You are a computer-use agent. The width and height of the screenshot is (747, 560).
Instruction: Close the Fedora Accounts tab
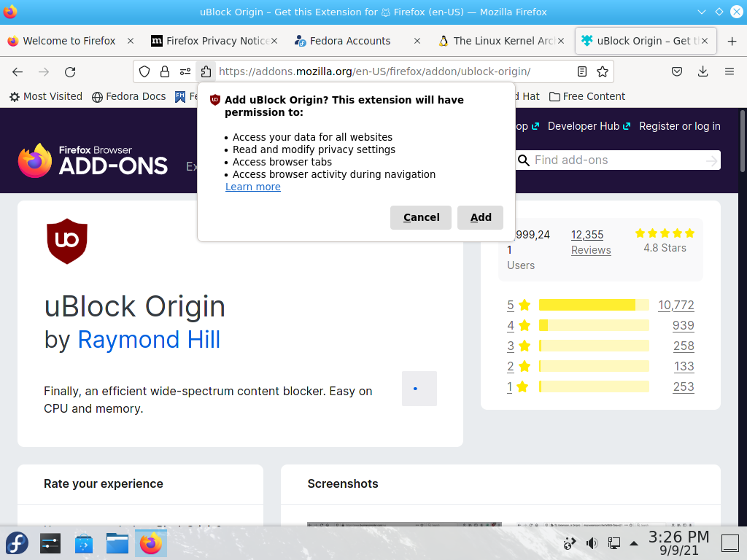point(417,42)
